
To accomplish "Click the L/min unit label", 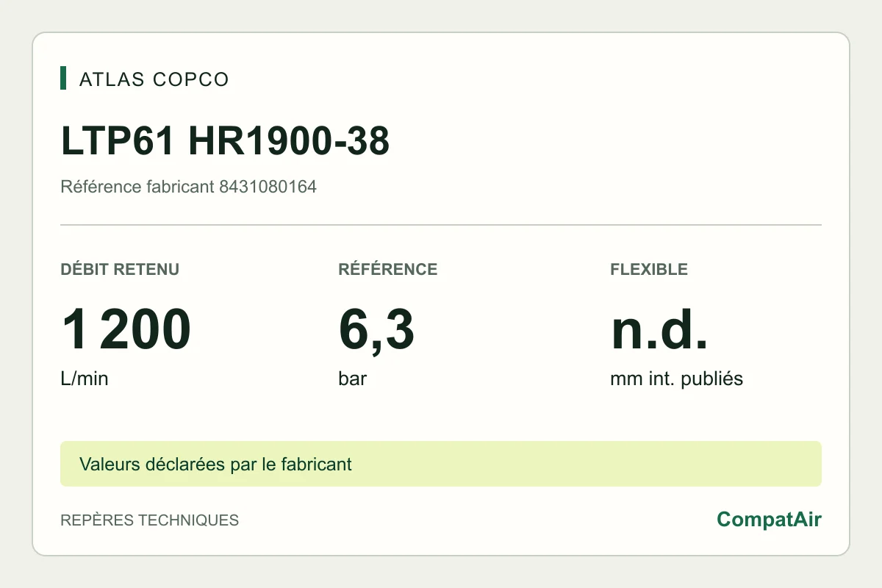I will [84, 379].
